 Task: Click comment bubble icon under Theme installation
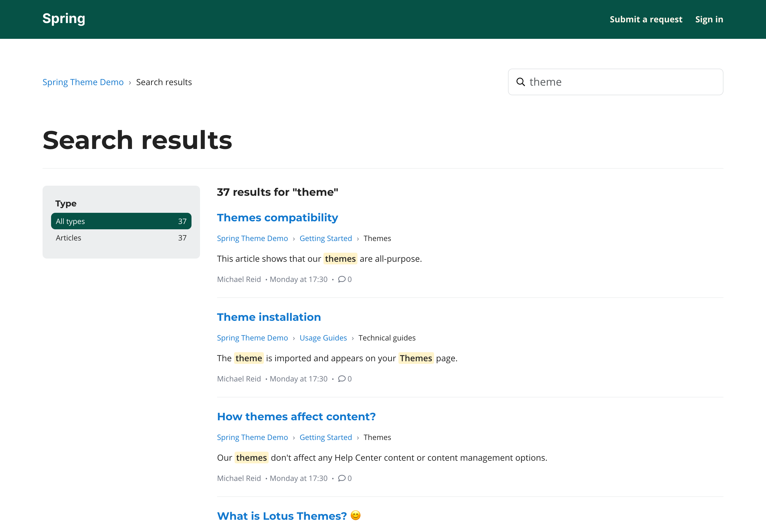tap(342, 379)
